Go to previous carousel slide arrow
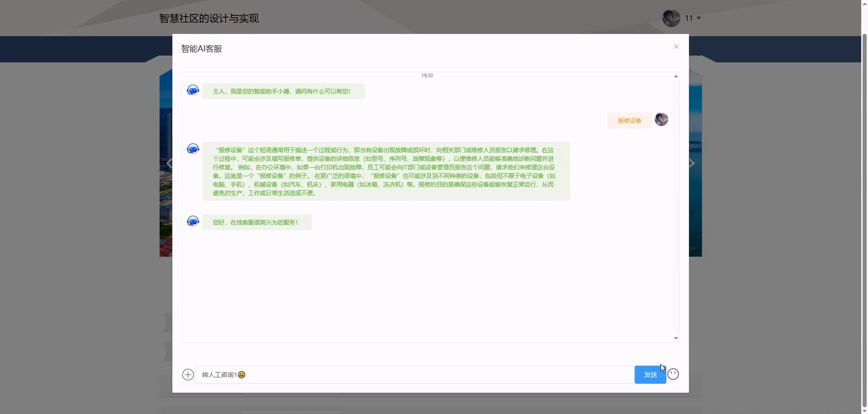This screenshot has height=414, width=868. [x=169, y=163]
